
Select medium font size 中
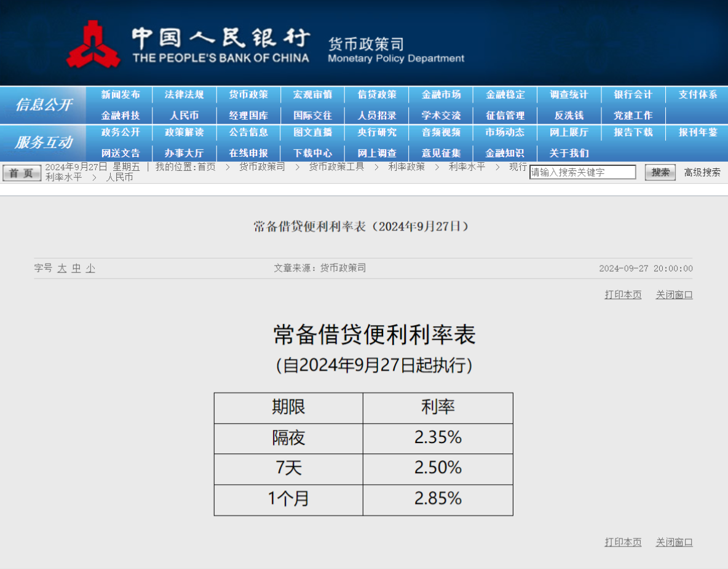point(76,269)
